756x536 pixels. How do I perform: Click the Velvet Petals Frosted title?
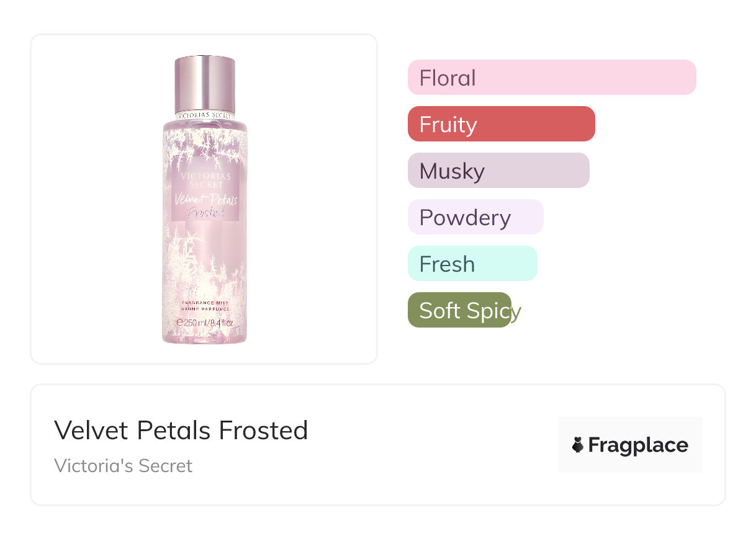181,430
